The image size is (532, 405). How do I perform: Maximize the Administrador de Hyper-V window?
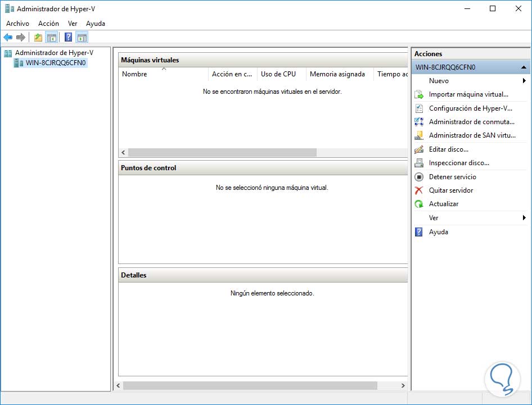(493, 8)
